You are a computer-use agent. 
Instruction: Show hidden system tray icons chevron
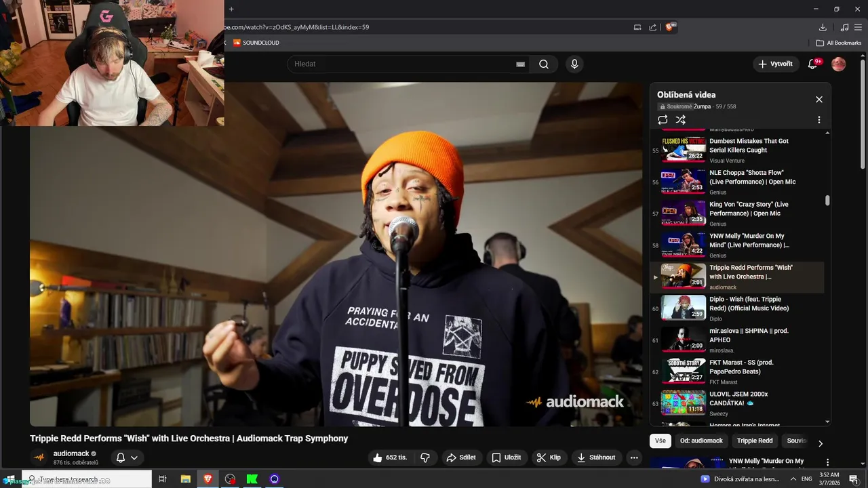793,479
